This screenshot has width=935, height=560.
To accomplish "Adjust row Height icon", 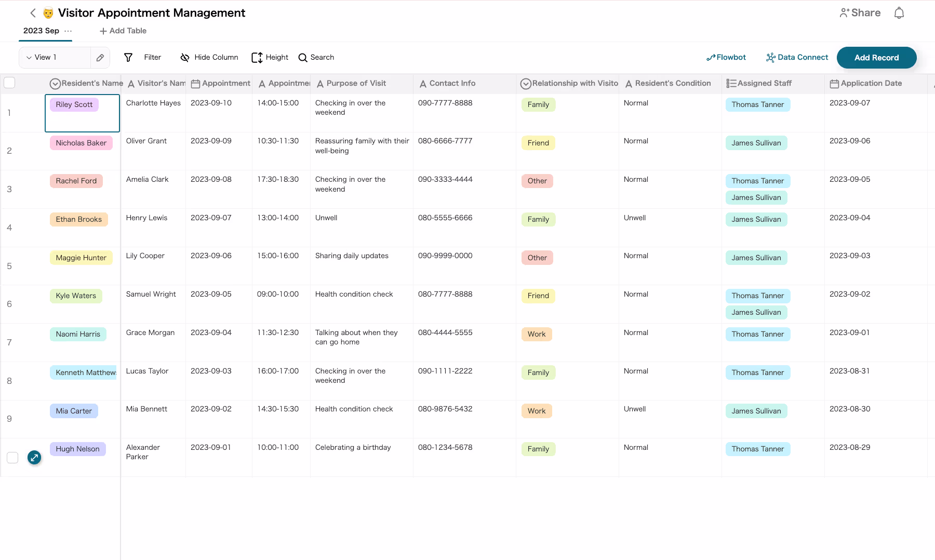I will pos(257,58).
